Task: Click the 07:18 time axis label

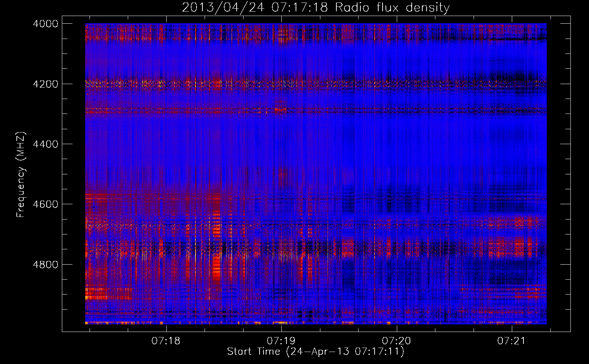Action: pyautogui.click(x=166, y=341)
